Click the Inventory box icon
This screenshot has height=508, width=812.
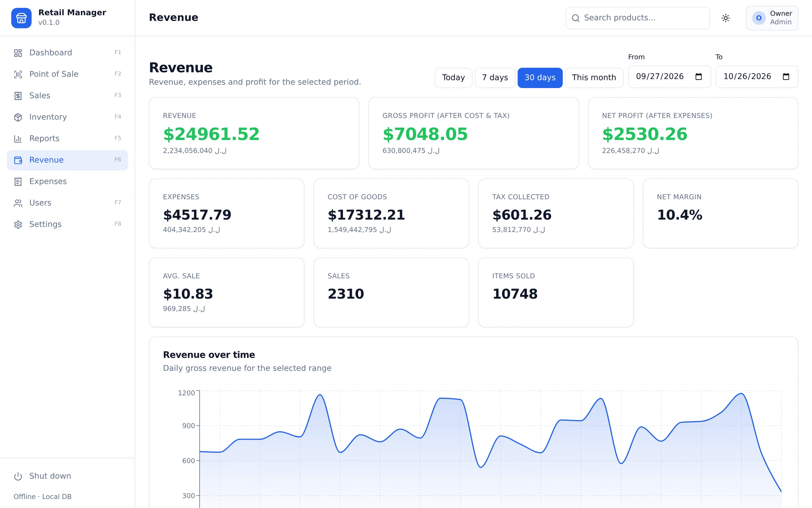[x=18, y=117]
